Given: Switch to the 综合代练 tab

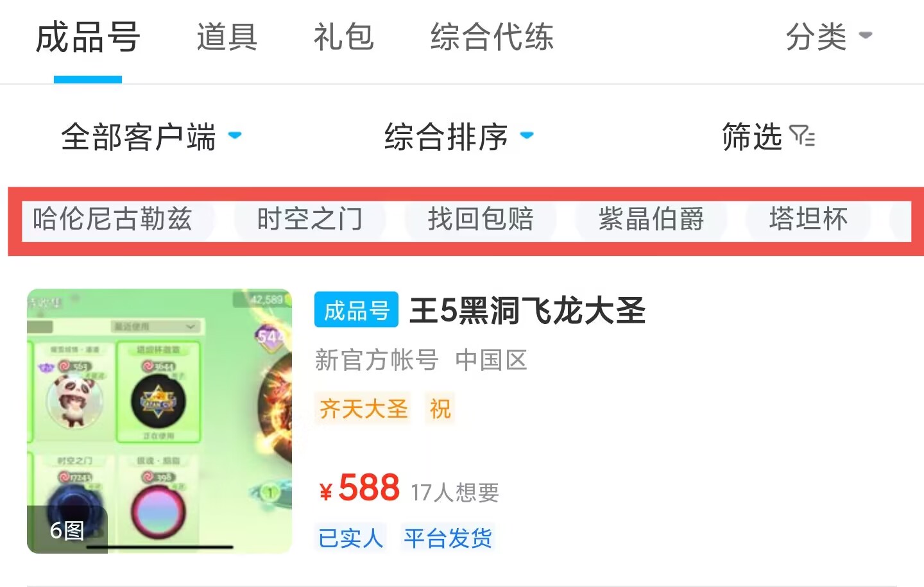Looking at the screenshot, I should click(492, 37).
